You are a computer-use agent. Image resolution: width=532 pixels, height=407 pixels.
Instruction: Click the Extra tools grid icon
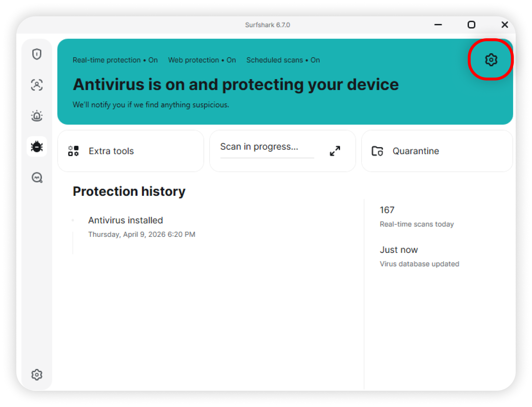click(73, 151)
